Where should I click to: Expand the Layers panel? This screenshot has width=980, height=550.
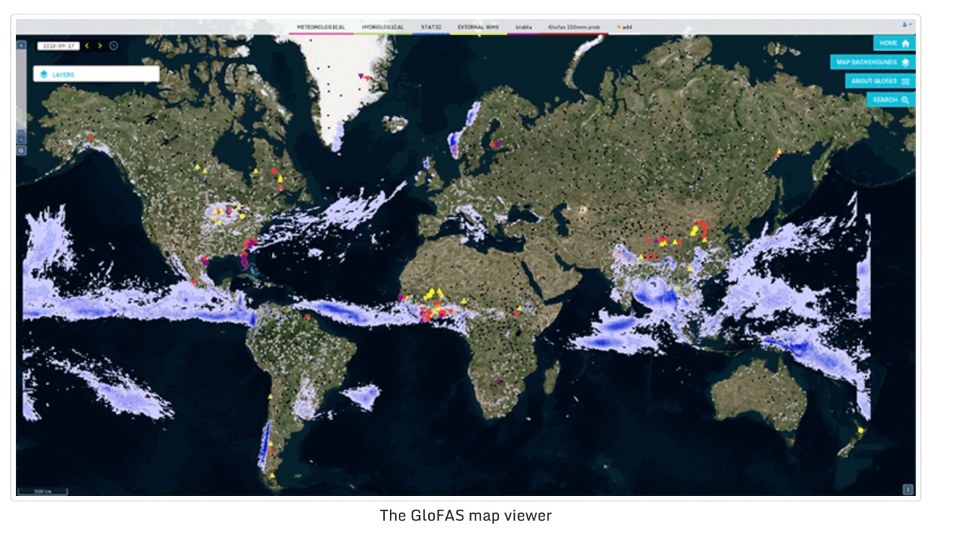click(x=97, y=74)
